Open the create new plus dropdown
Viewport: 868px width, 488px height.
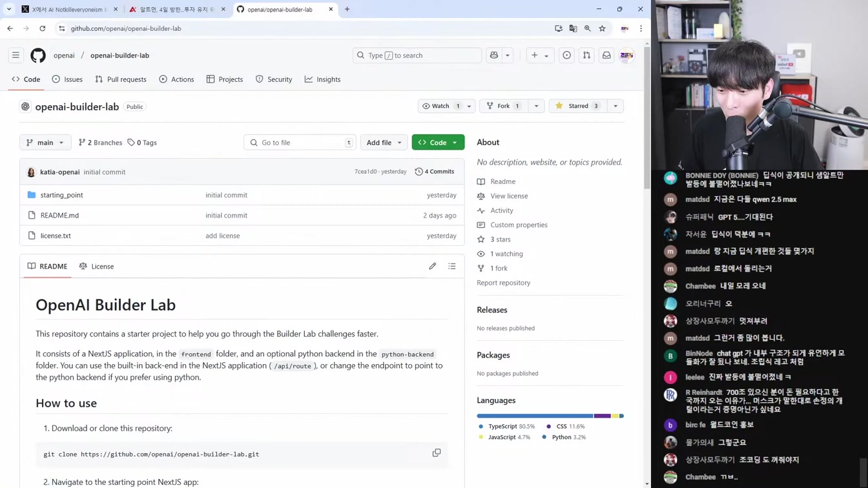pos(540,56)
